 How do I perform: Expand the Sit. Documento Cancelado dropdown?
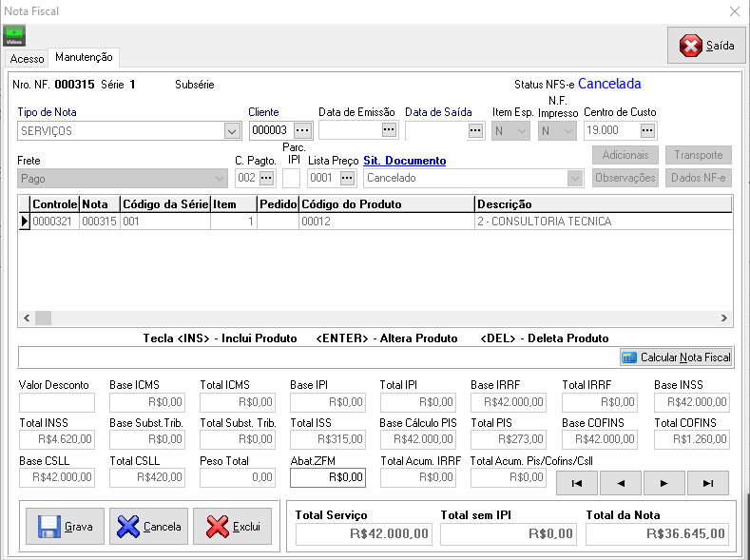click(x=574, y=178)
